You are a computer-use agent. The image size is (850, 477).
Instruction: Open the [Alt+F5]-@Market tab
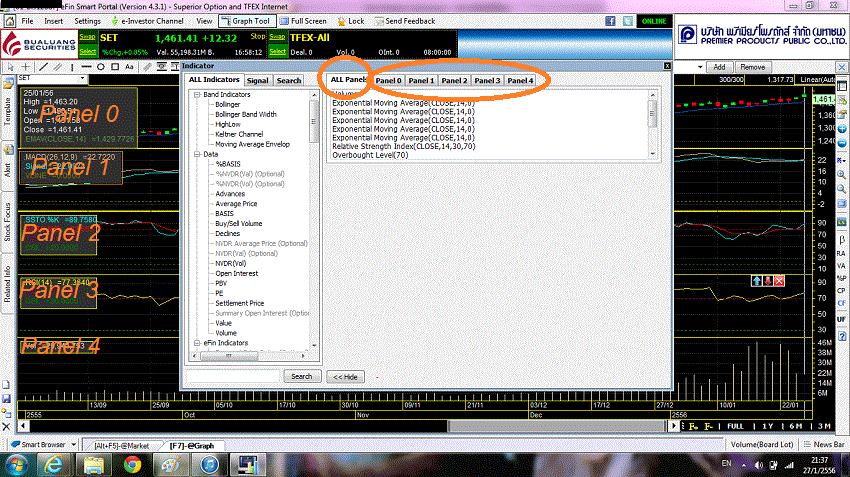(121, 446)
